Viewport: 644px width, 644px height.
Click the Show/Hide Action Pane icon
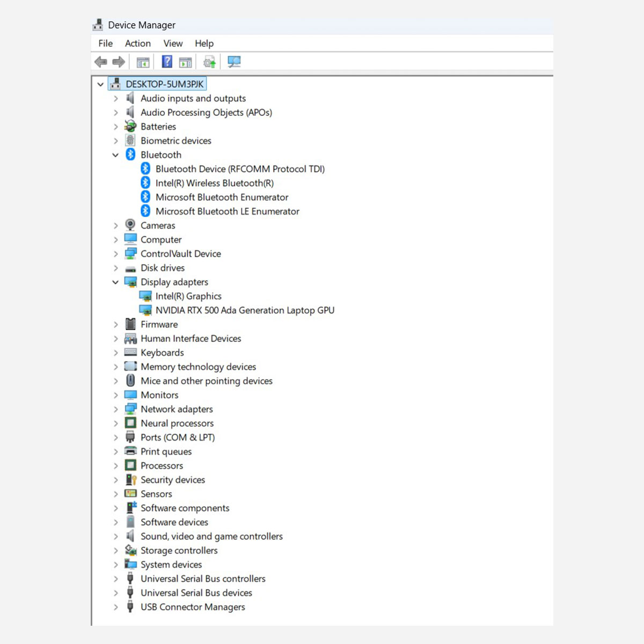186,62
